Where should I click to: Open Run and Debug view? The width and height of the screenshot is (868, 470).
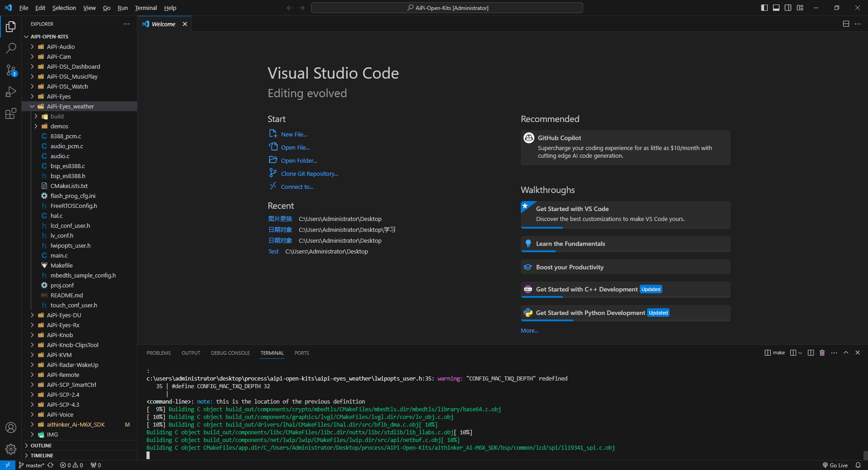tap(11, 92)
